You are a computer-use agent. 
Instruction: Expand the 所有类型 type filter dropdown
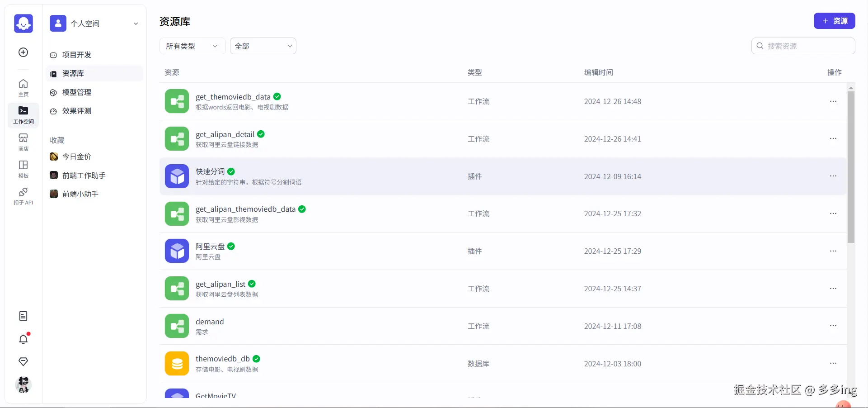(192, 46)
